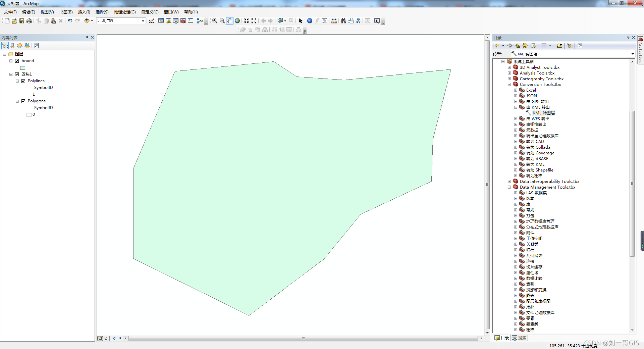Switch TOC to List By Visibility

20,46
